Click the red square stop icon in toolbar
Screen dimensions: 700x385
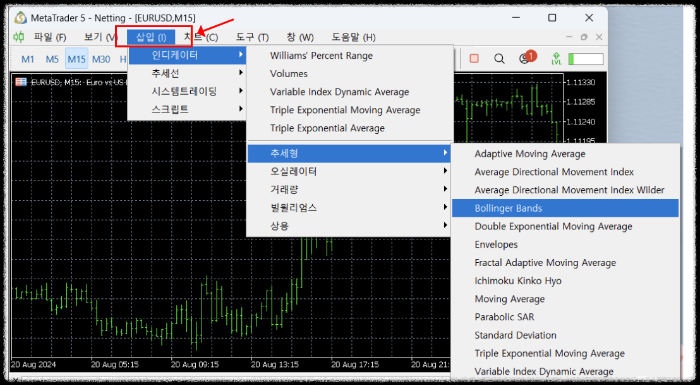[x=474, y=59]
